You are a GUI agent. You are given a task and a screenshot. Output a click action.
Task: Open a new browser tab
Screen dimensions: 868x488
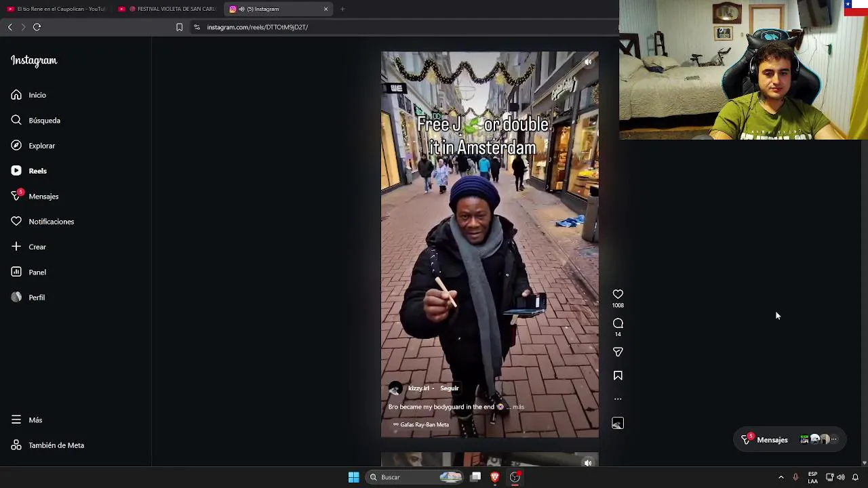[342, 9]
